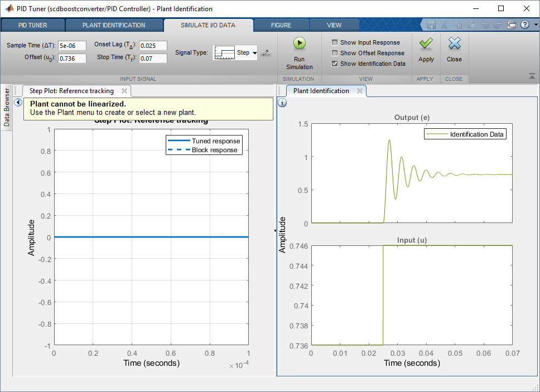The image size is (540, 392).
Task: Click the Onset Lag input field
Action: [x=153, y=46]
